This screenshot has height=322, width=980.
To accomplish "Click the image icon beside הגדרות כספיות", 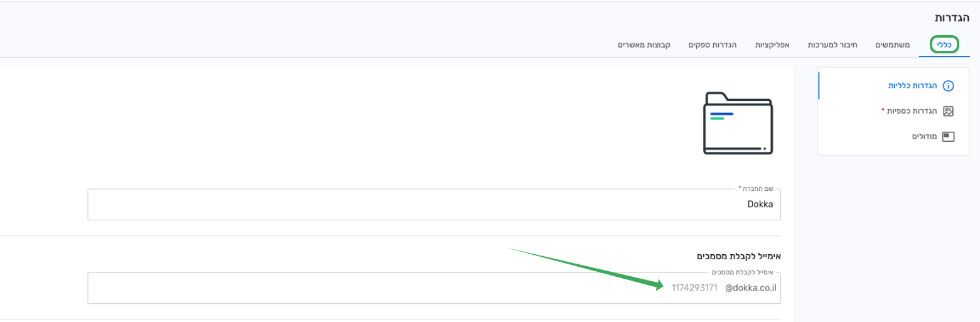I will coord(949,111).
